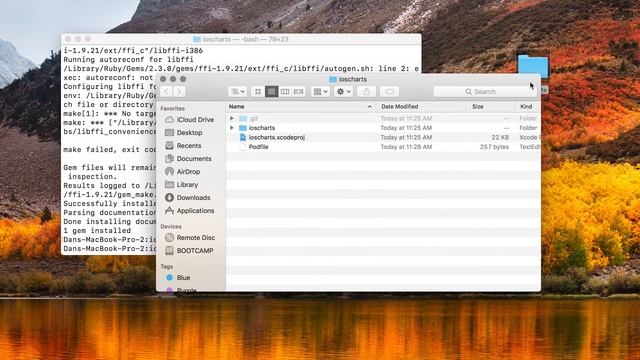
Task: Click the 257 bytes size value
Action: 494,147
